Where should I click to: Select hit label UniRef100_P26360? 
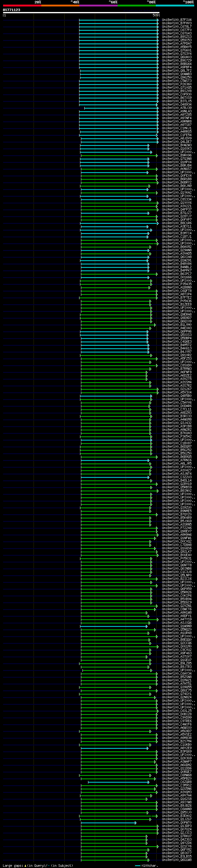point(177,84)
